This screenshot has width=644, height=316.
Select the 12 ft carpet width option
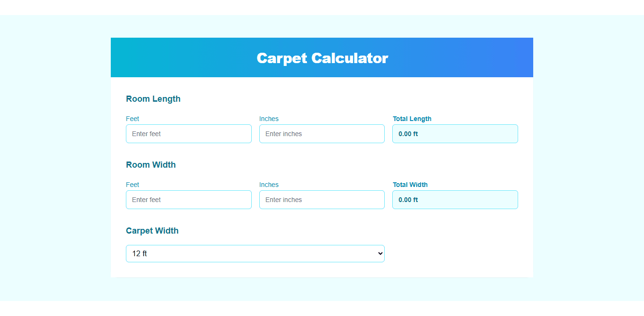tap(255, 253)
